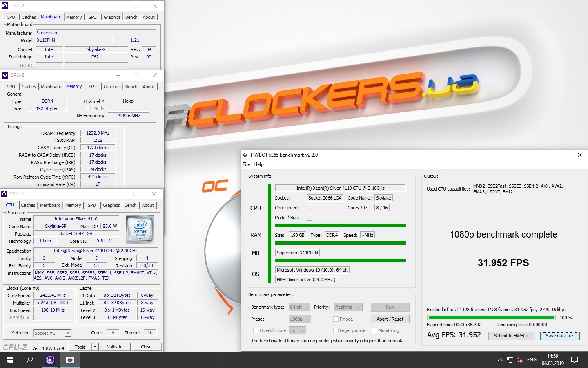Screen dimensions: 588x368
Task: Click the taskbar clock and date
Action: tap(552, 360)
